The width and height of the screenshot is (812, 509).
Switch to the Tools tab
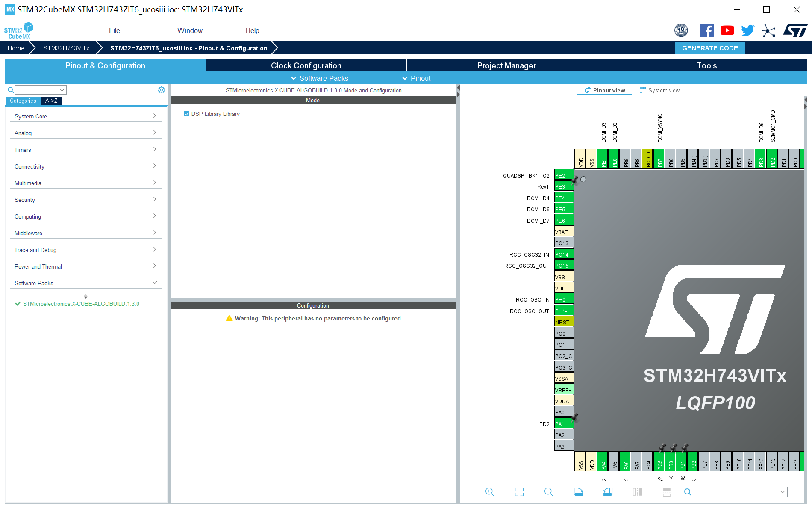tap(707, 65)
